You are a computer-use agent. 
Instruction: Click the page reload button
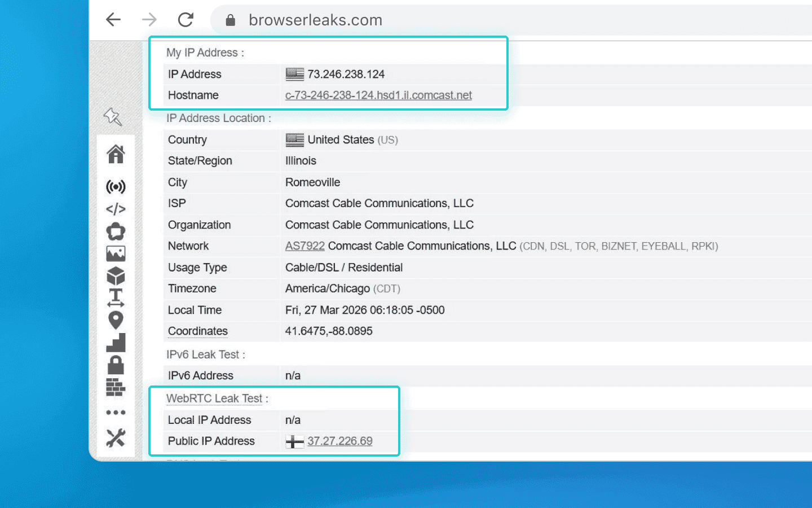pyautogui.click(x=185, y=19)
